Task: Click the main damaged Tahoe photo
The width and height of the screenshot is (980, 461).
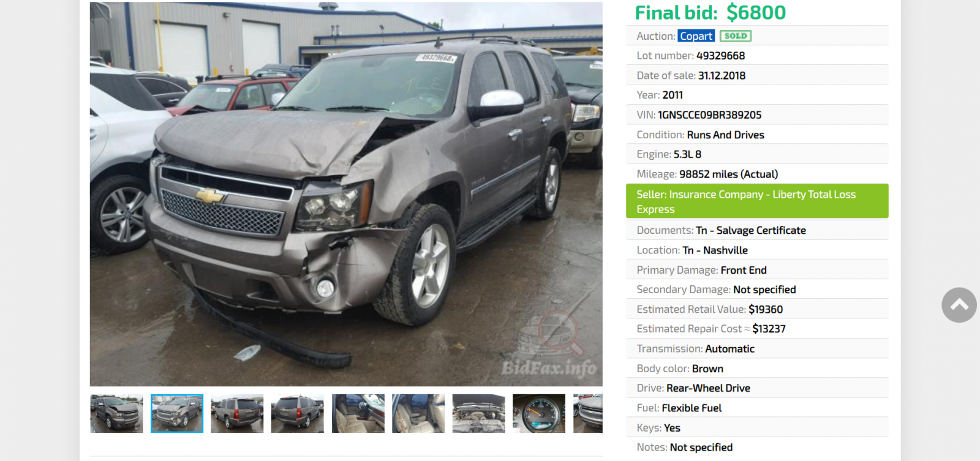Action: click(x=346, y=194)
